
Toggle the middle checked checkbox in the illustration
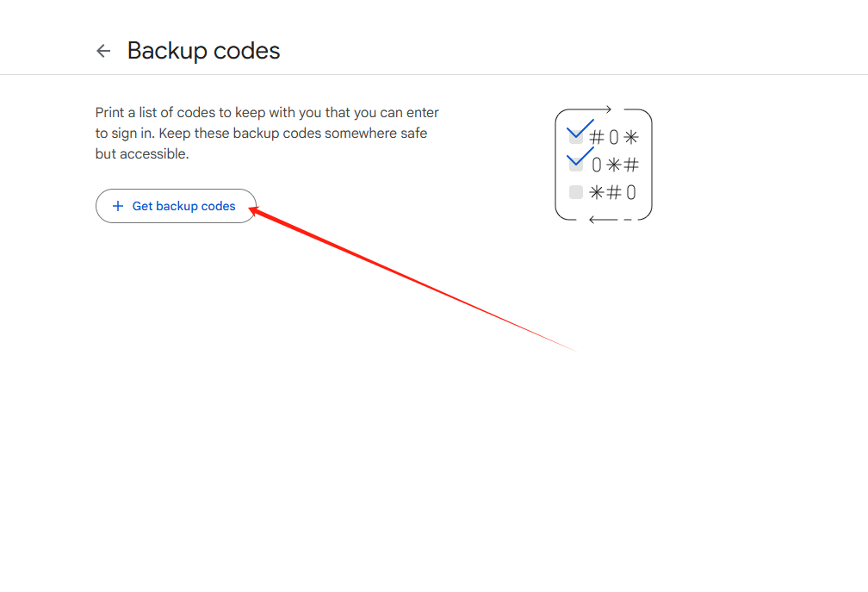[576, 164]
